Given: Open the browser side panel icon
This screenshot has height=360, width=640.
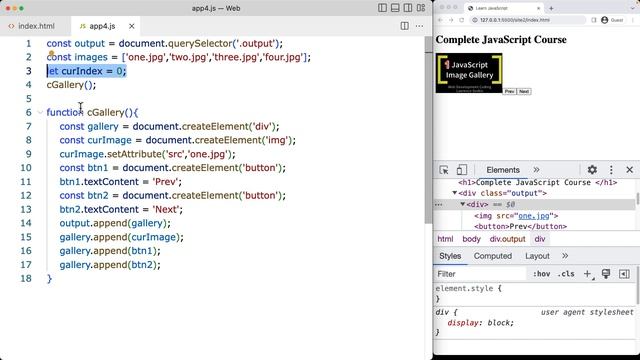Looking at the screenshot, I should click(593, 20).
